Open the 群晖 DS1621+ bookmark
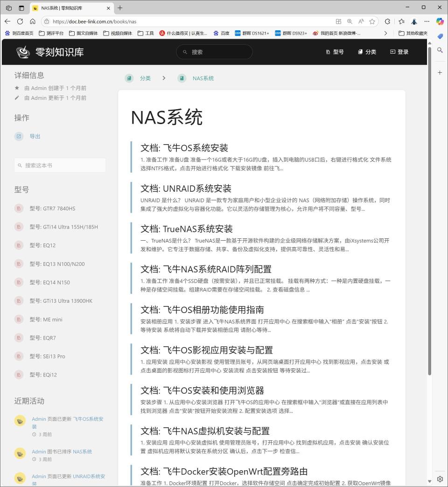448x487 pixels. 252,33
